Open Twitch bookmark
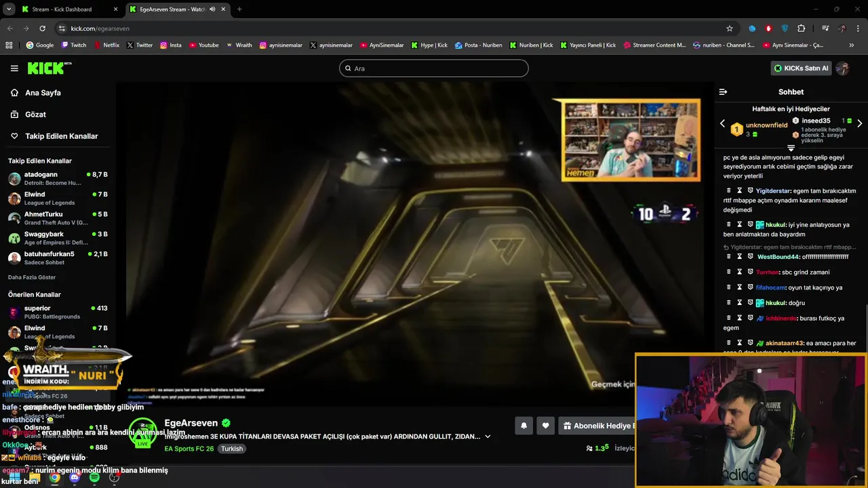 tap(74, 45)
